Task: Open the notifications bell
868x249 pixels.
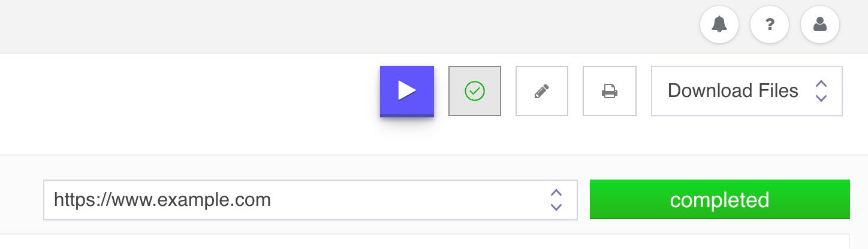Action: tap(719, 25)
